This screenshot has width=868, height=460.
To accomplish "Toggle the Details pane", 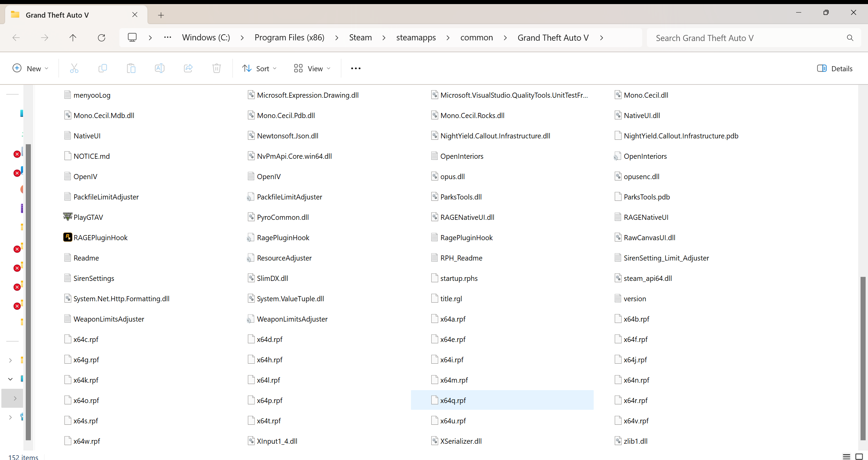I will (835, 69).
